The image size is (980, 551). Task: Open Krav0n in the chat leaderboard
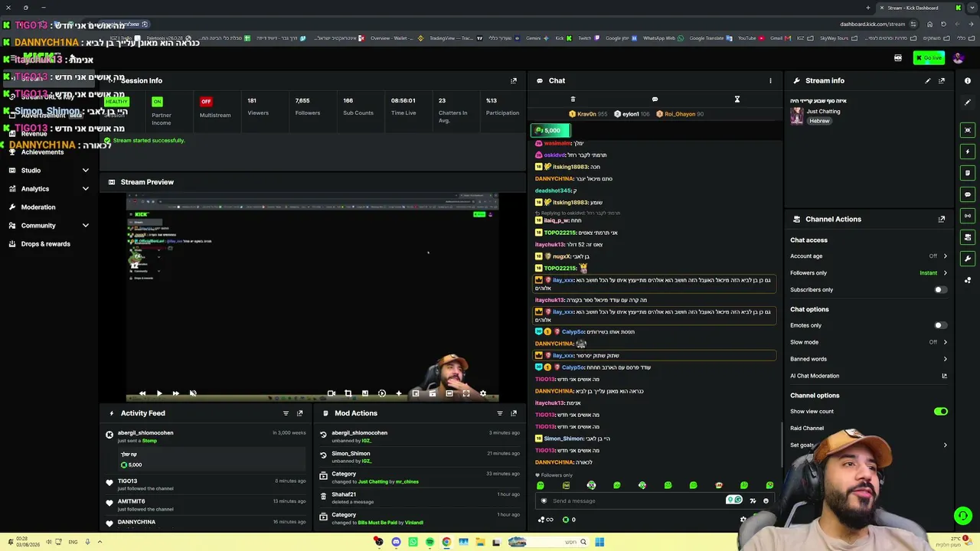pyautogui.click(x=589, y=114)
